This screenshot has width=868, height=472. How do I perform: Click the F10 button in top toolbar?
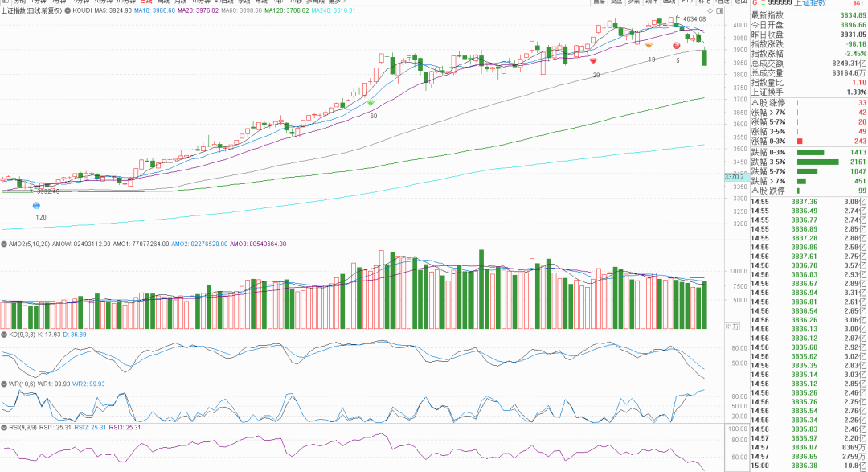coord(687,2)
